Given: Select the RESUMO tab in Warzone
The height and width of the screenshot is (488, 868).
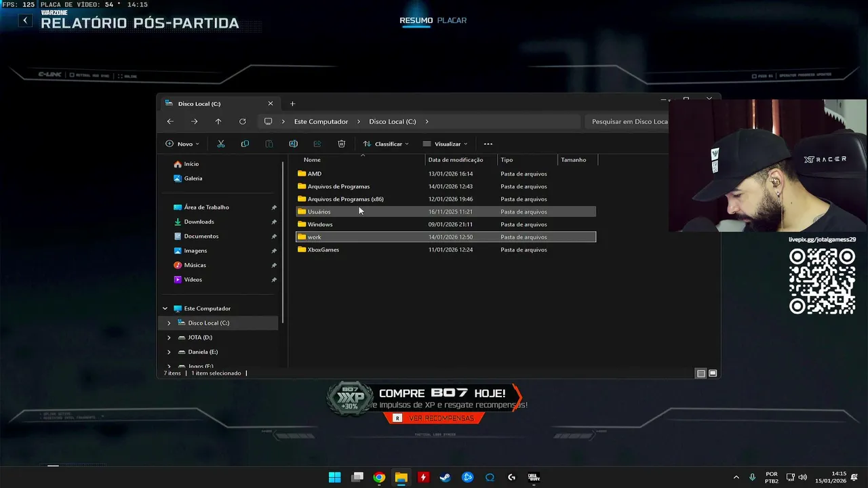Looking at the screenshot, I should point(416,20).
